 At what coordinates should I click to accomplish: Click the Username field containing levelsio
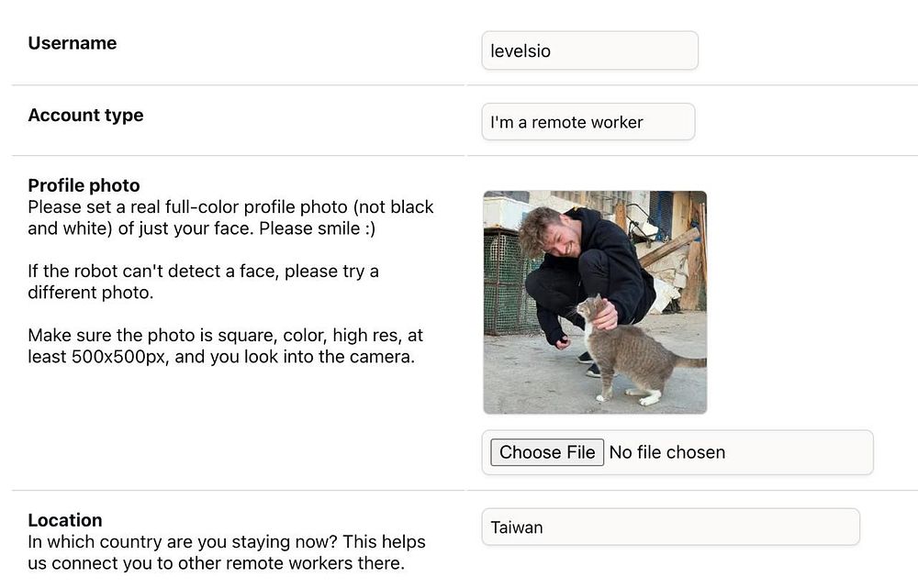[589, 50]
